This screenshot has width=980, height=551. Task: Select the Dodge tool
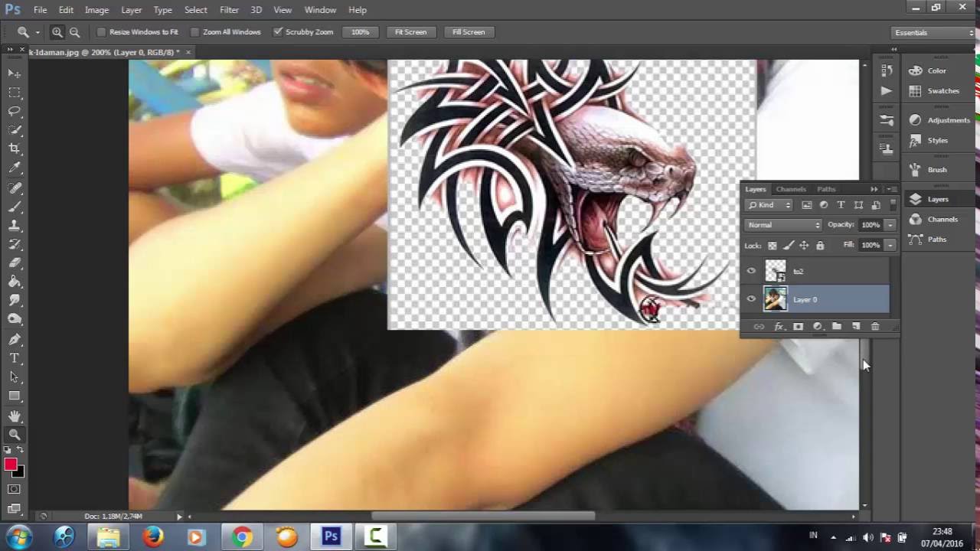pos(15,319)
